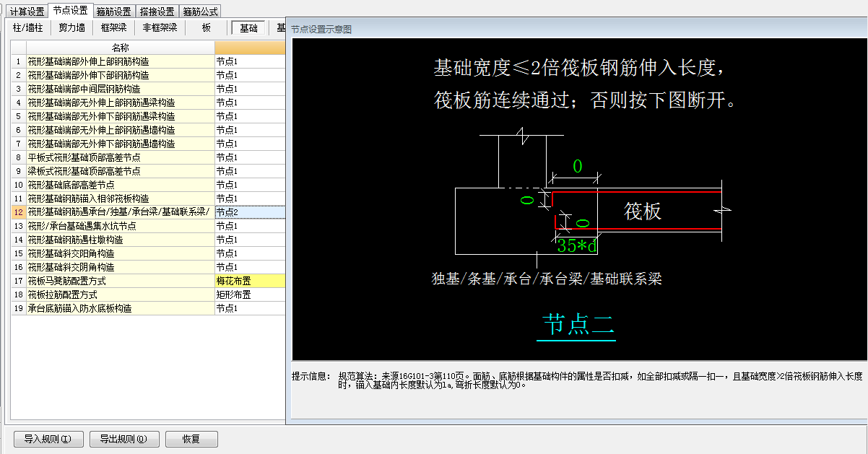868x454 pixels.
Task: Open the 搭接设置 tab
Action: (x=157, y=12)
